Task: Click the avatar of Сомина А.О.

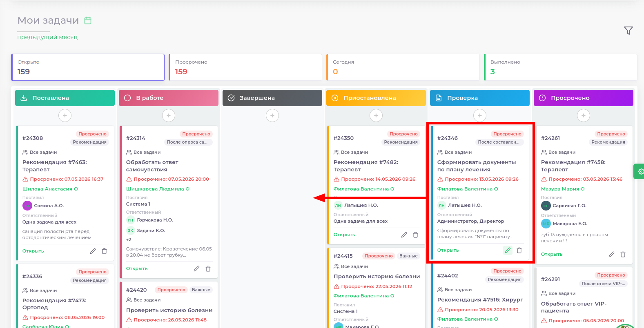Action: point(27,206)
